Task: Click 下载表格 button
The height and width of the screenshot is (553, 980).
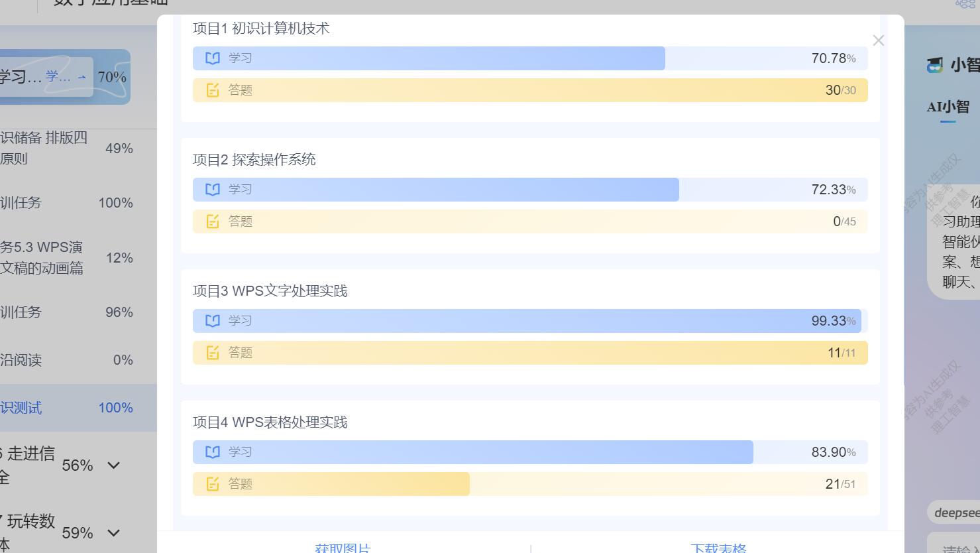Action: click(718, 548)
